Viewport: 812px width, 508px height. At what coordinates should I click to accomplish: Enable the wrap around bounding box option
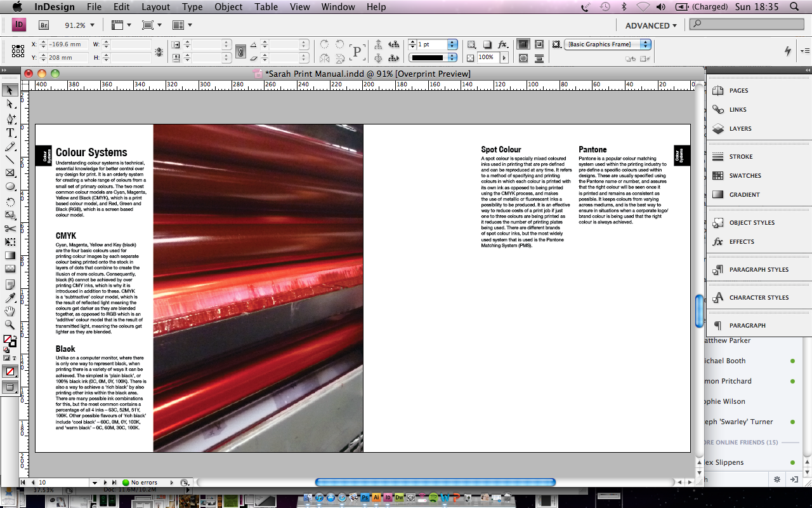(x=539, y=44)
